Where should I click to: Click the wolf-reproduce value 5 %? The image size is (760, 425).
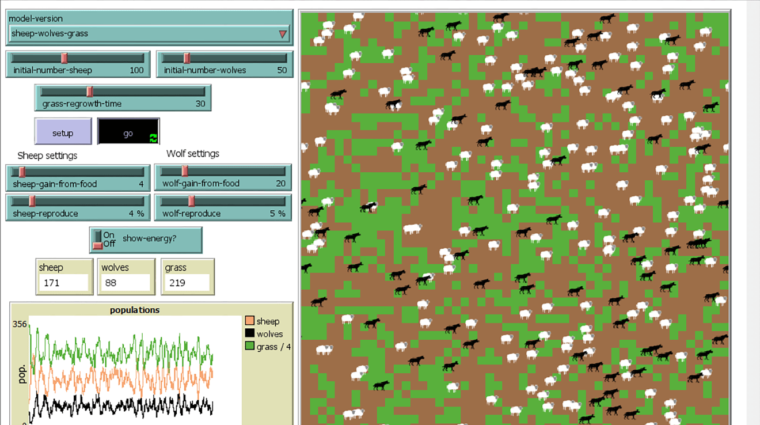(x=278, y=214)
